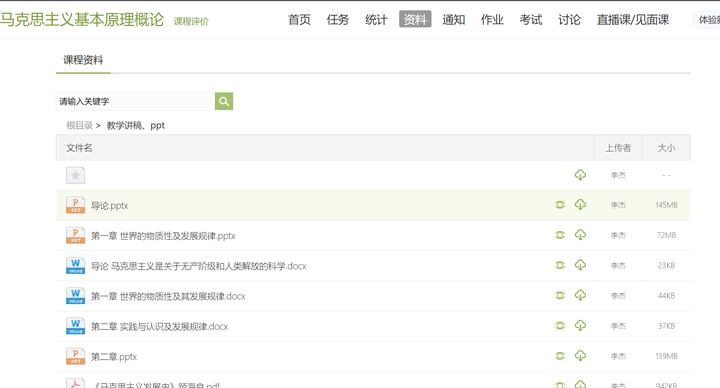Open the 首页 navigation item
720x388 pixels.
(x=299, y=20)
